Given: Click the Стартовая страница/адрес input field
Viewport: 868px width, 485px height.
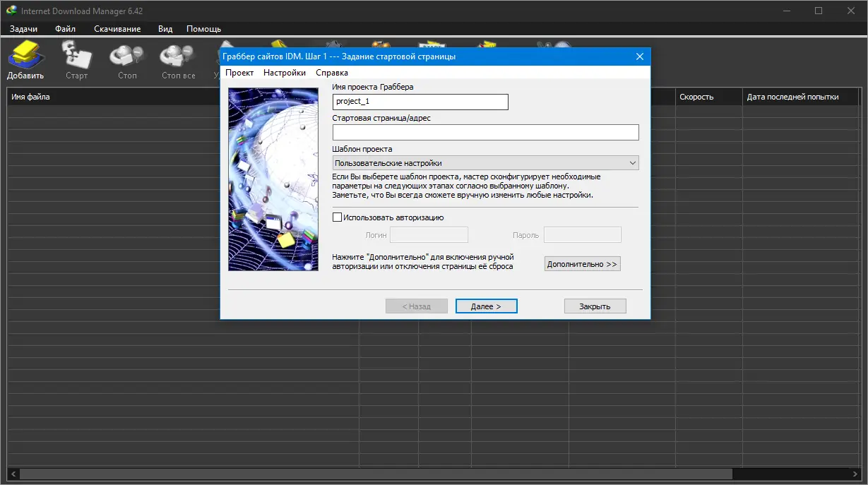Looking at the screenshot, I should (x=485, y=132).
